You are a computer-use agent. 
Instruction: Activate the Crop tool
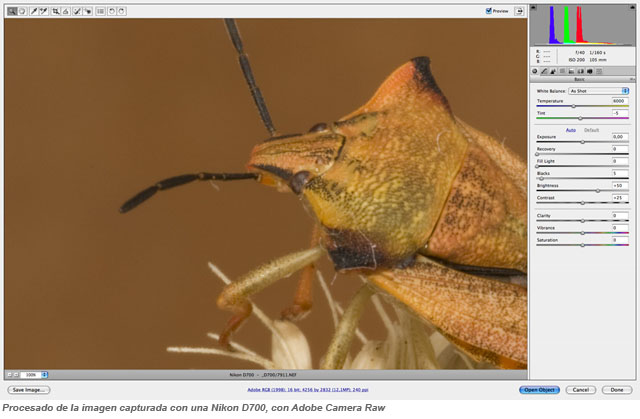pyautogui.click(x=56, y=11)
